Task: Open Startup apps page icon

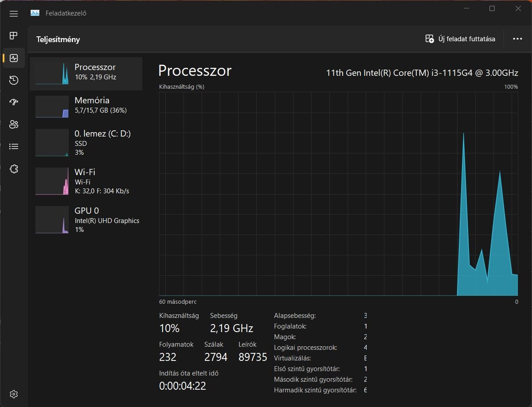Action: 14,102
